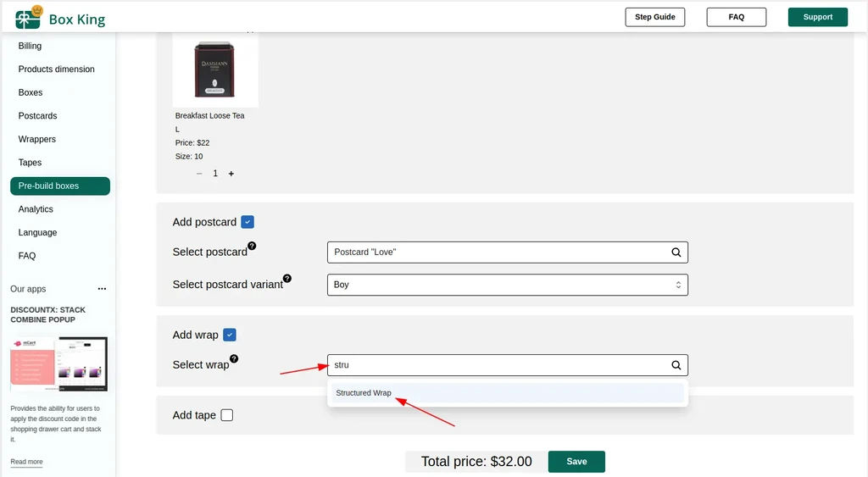The width and height of the screenshot is (868, 477).
Task: Click the search icon in the wrap field
Action: click(676, 365)
